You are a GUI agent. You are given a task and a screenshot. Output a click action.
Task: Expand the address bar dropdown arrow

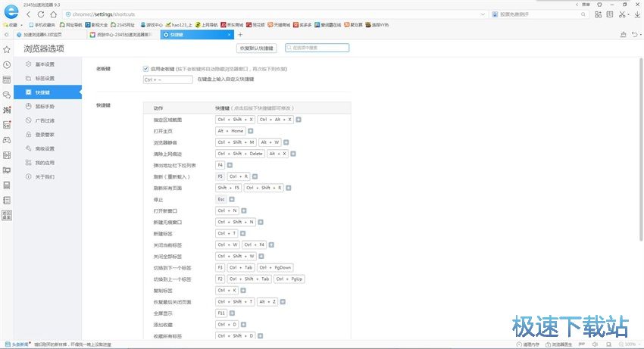coord(483,14)
